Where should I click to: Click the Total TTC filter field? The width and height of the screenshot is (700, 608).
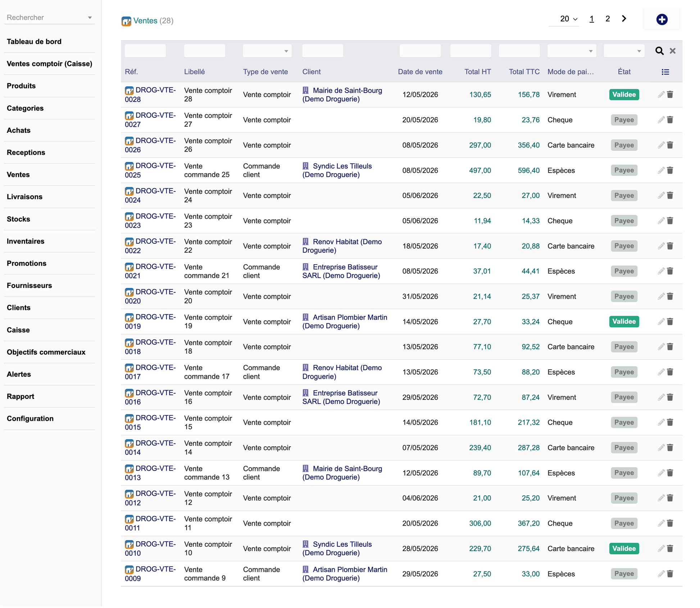[x=519, y=51]
